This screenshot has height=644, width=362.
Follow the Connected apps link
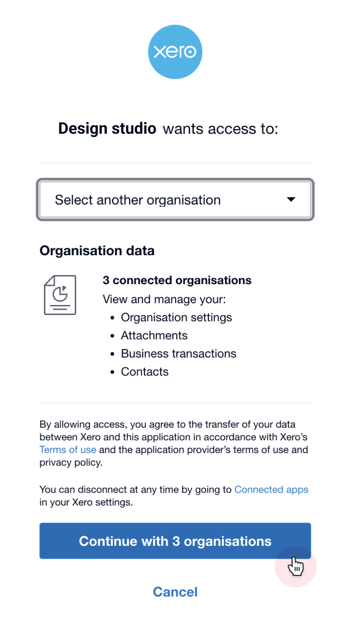click(x=271, y=490)
